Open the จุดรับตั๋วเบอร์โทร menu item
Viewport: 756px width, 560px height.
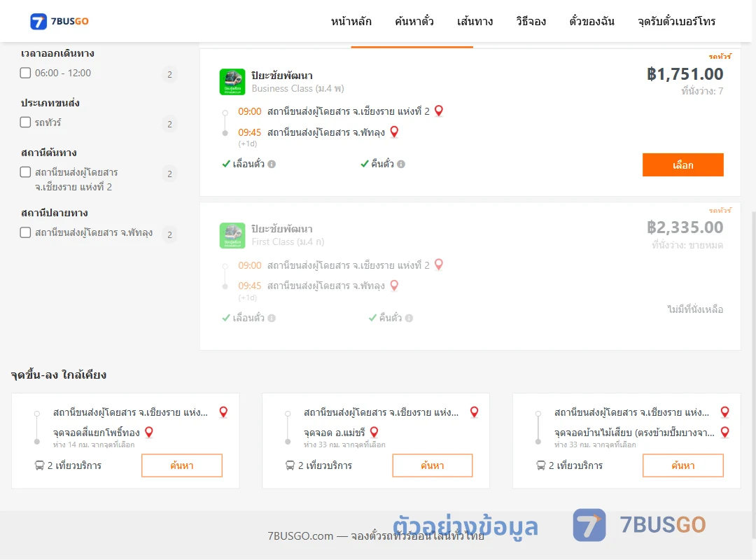pos(676,21)
